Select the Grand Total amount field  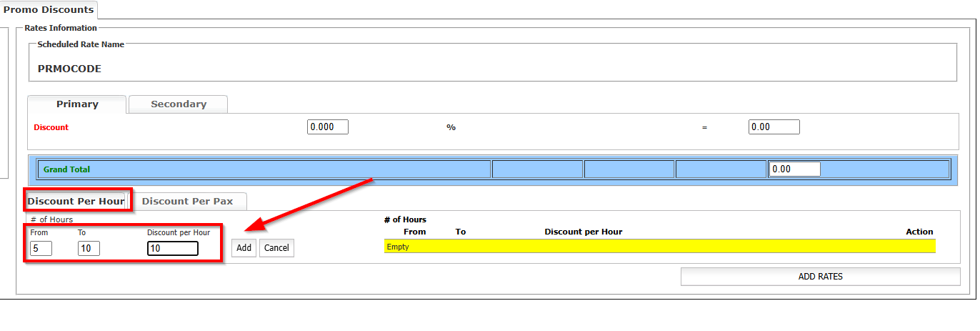click(794, 169)
